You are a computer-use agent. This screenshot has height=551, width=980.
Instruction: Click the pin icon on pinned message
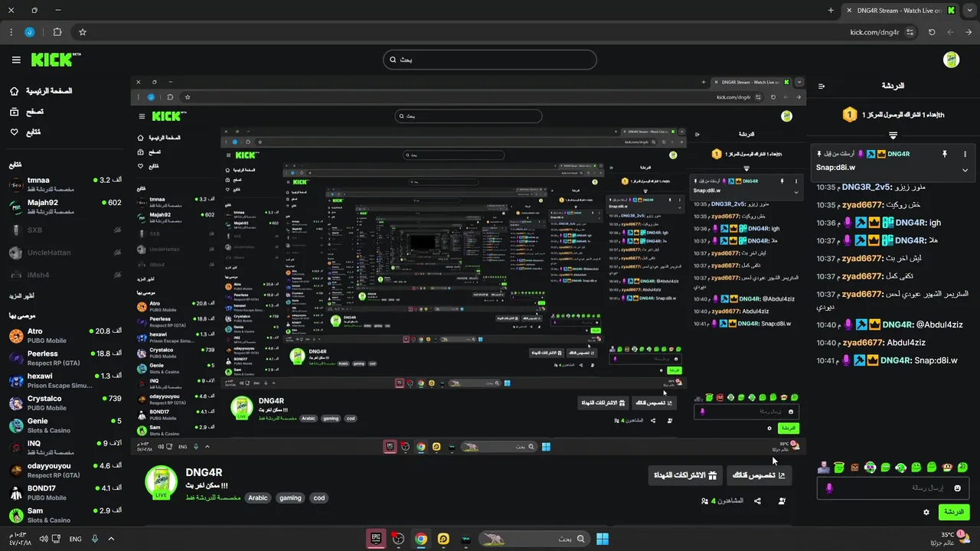[x=945, y=154]
